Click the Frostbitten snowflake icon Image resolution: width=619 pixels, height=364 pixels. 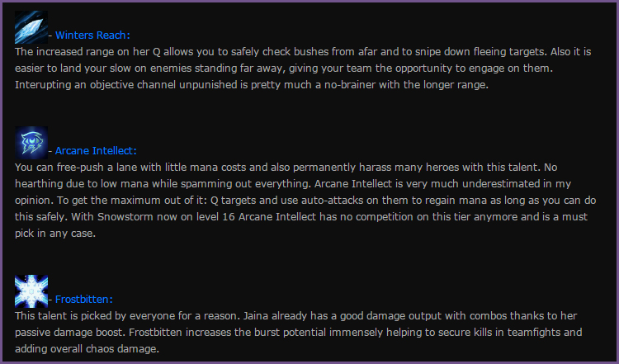pos(31,291)
